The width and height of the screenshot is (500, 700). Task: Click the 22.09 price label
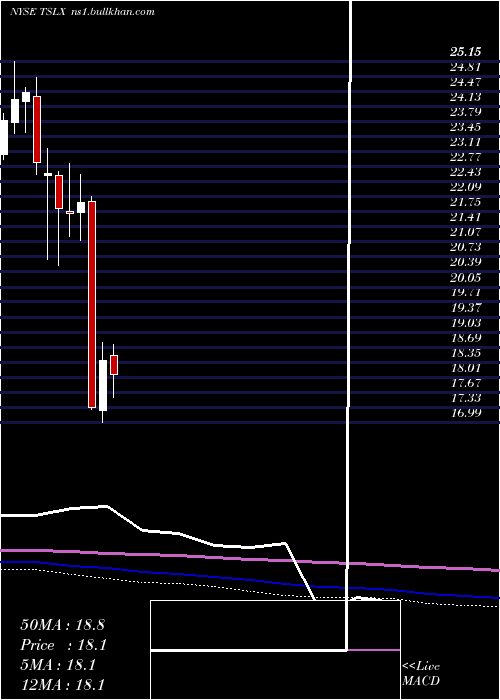click(x=465, y=188)
